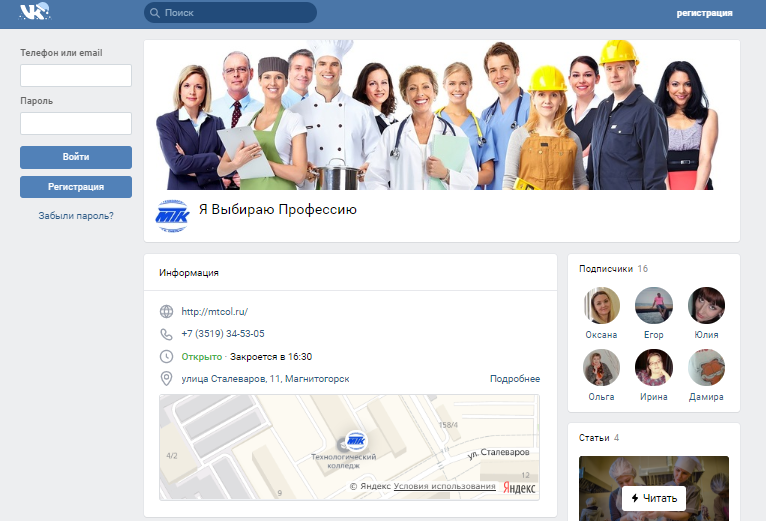Click the Яндекс logo on the map
The image size is (766, 521).
click(519, 488)
